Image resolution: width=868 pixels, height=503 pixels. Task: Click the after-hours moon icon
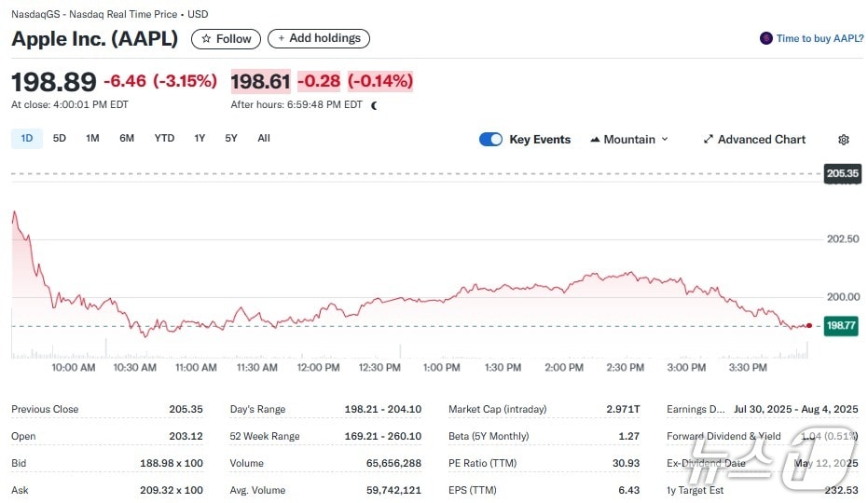point(375,105)
